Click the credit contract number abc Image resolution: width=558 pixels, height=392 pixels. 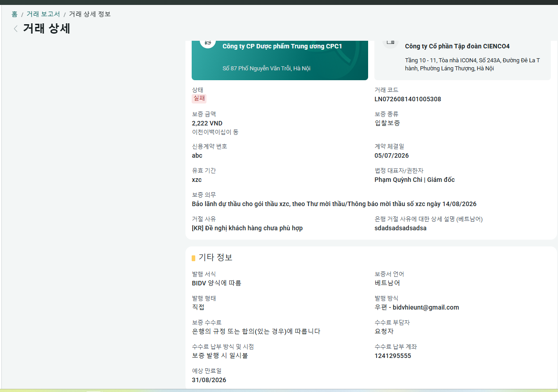tap(197, 155)
